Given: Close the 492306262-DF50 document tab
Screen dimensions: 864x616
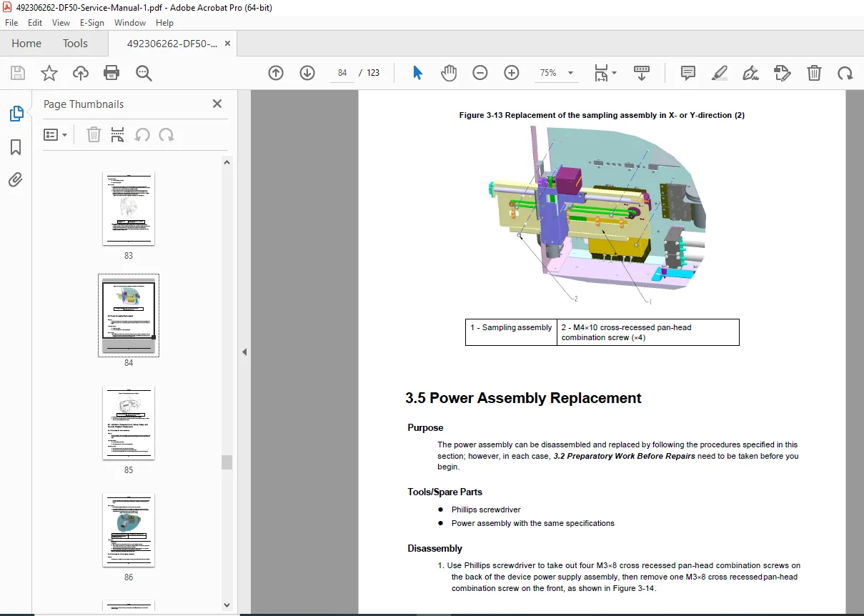Looking at the screenshot, I should [x=227, y=44].
